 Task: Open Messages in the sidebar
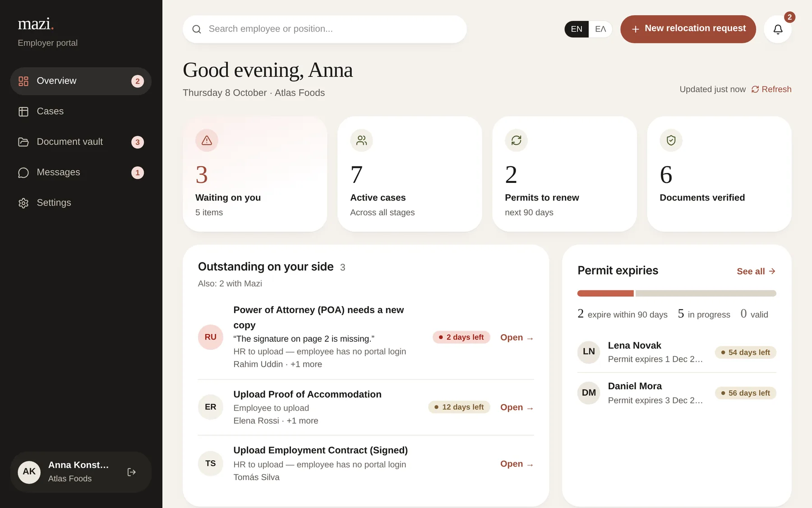[81, 172]
